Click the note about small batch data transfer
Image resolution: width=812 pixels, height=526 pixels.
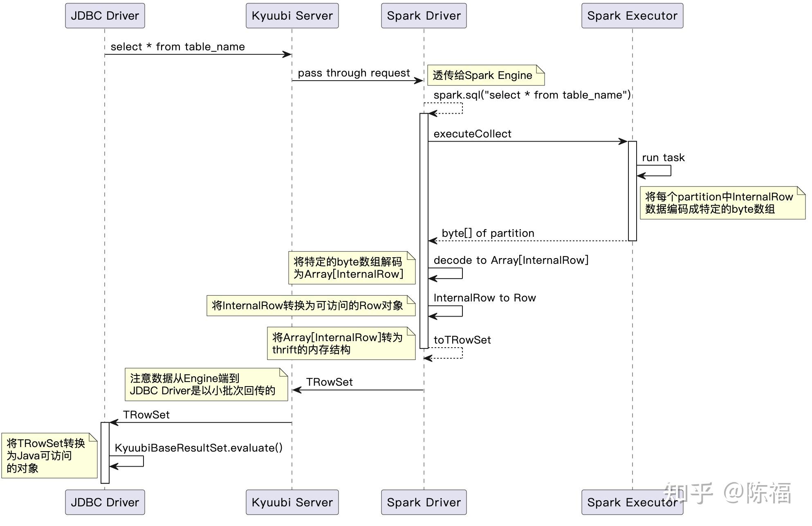206,384
